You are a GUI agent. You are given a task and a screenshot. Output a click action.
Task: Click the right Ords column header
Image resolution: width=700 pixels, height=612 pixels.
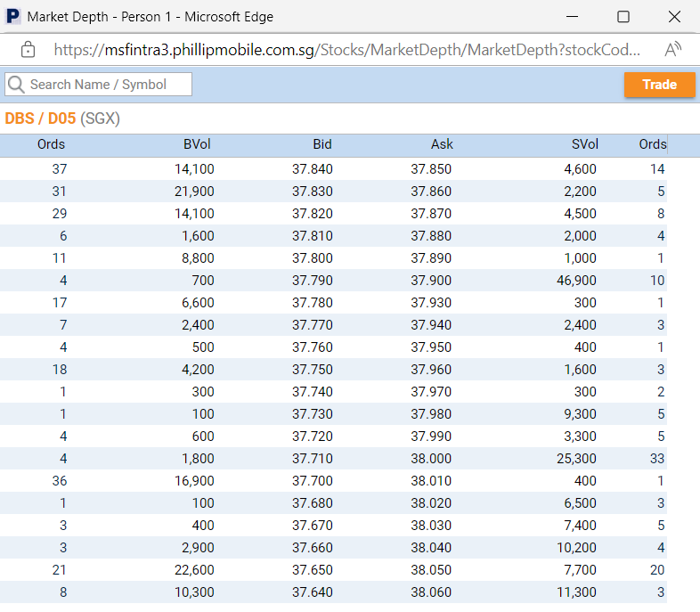tap(653, 144)
